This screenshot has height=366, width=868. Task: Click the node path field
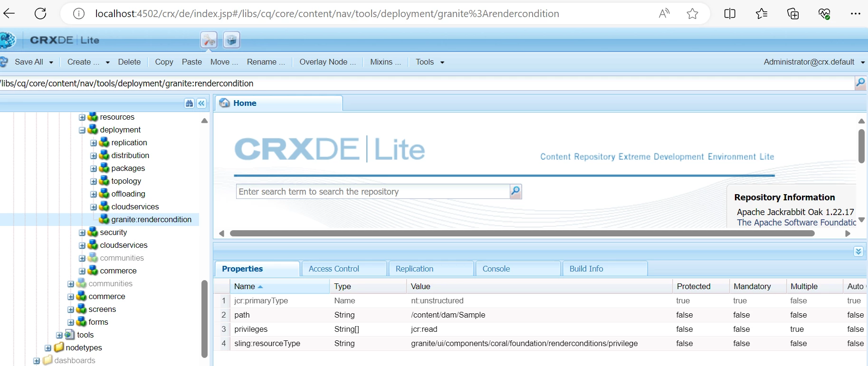(427, 83)
